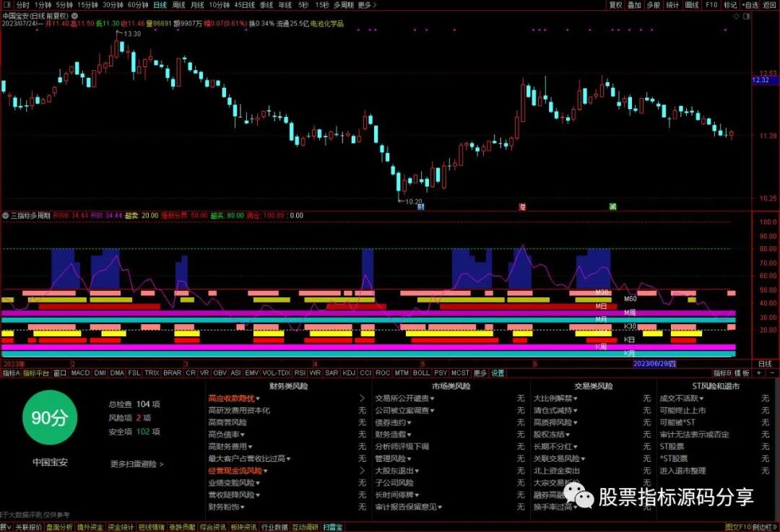The height and width of the screenshot is (532, 780).
Task: Click the round icon before 三指标多周期 title
Action: tap(6, 215)
